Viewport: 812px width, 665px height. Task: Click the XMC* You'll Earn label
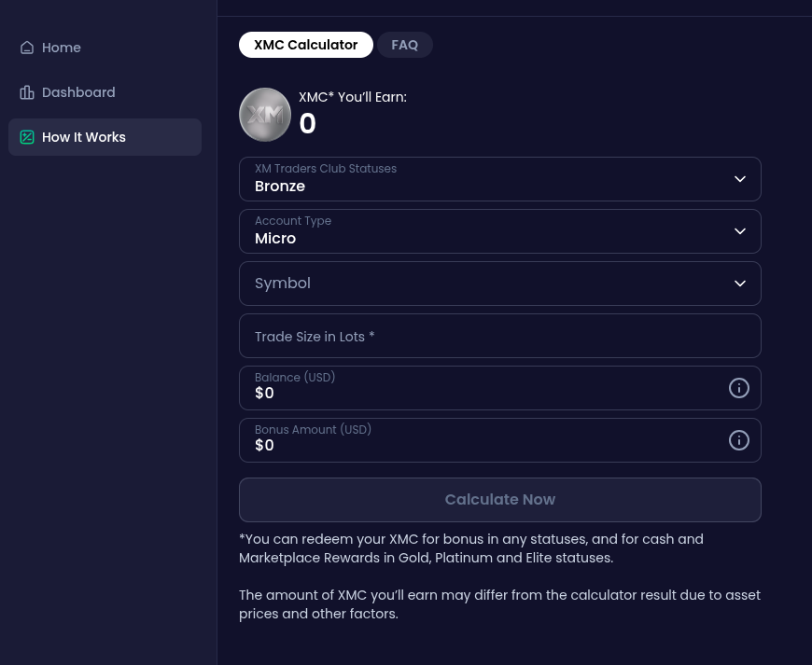[x=353, y=97]
